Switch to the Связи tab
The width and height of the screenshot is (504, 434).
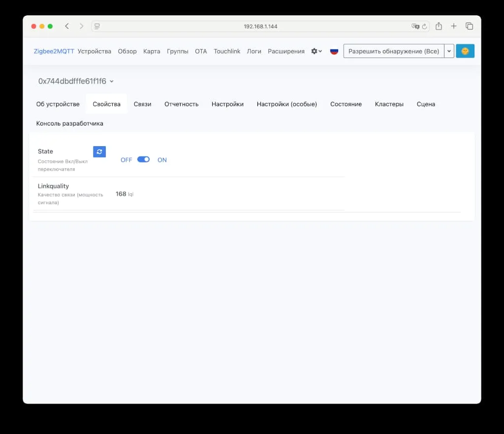[142, 104]
